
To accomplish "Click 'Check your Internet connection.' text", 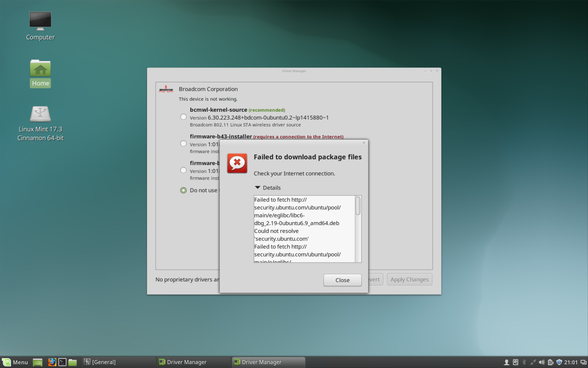I will point(294,173).
